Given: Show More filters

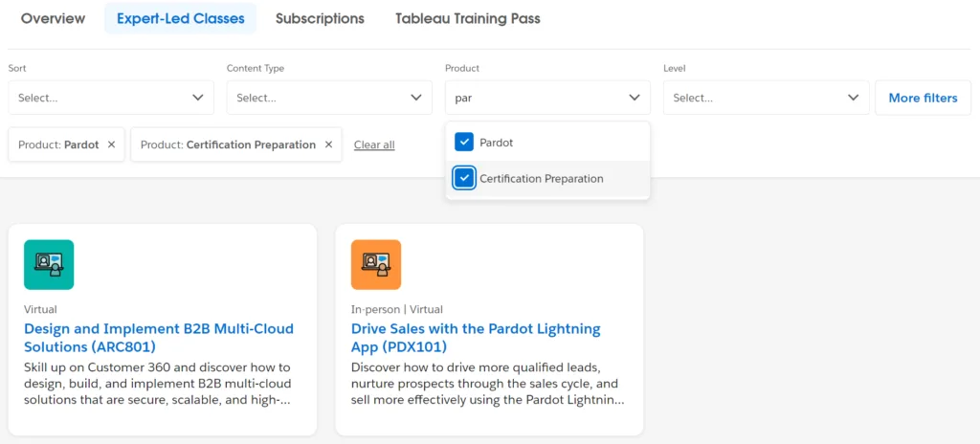Looking at the screenshot, I should pyautogui.click(x=924, y=98).
